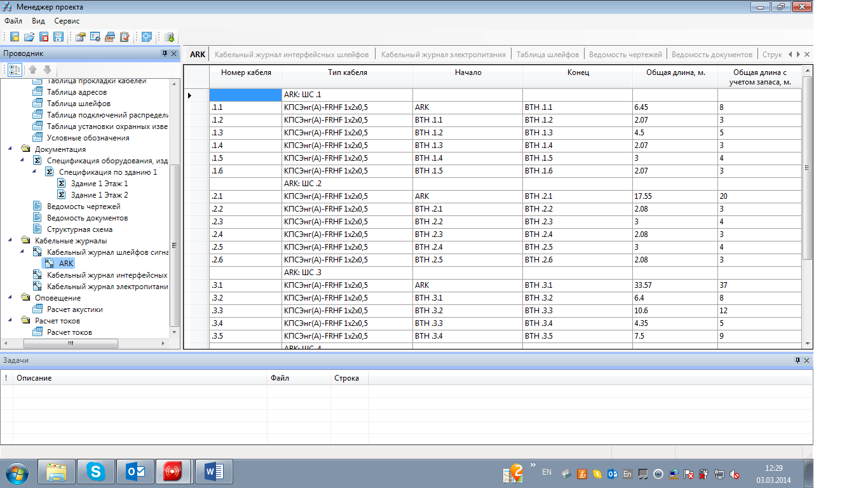Click the add database icon
Screen dimensions: 868x488
(x=169, y=37)
